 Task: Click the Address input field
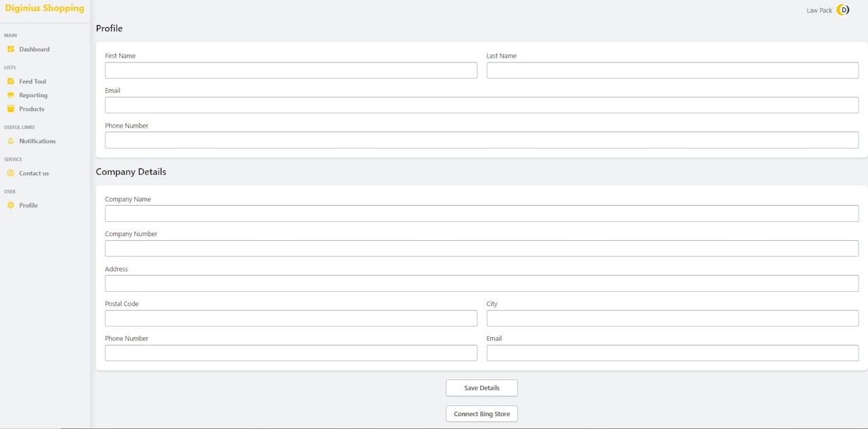point(481,283)
